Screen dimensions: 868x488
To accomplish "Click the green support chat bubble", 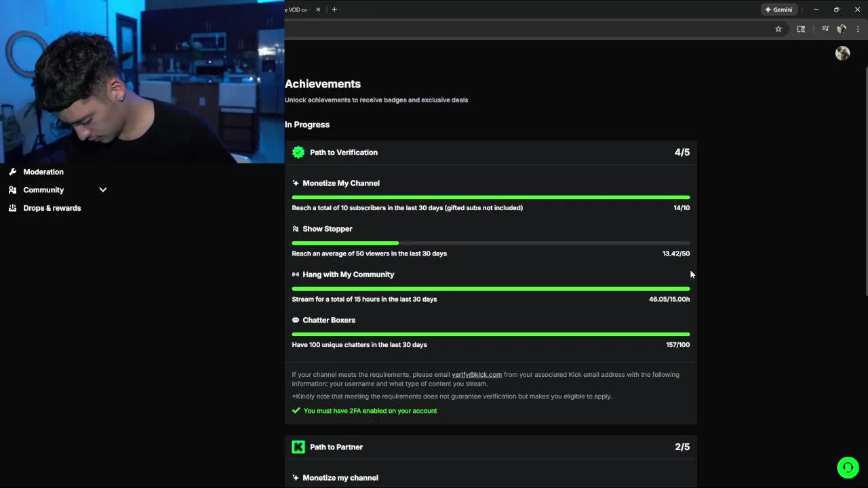I will (x=848, y=468).
